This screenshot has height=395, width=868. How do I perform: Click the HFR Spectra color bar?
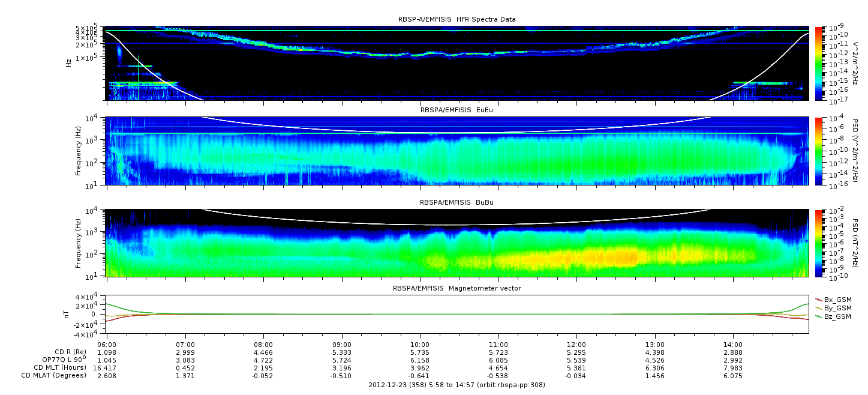819,63
